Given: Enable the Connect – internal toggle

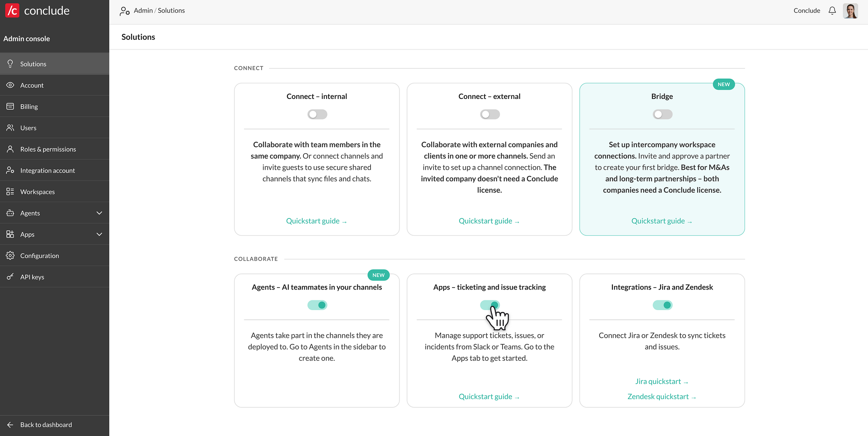Looking at the screenshot, I should pos(317,114).
